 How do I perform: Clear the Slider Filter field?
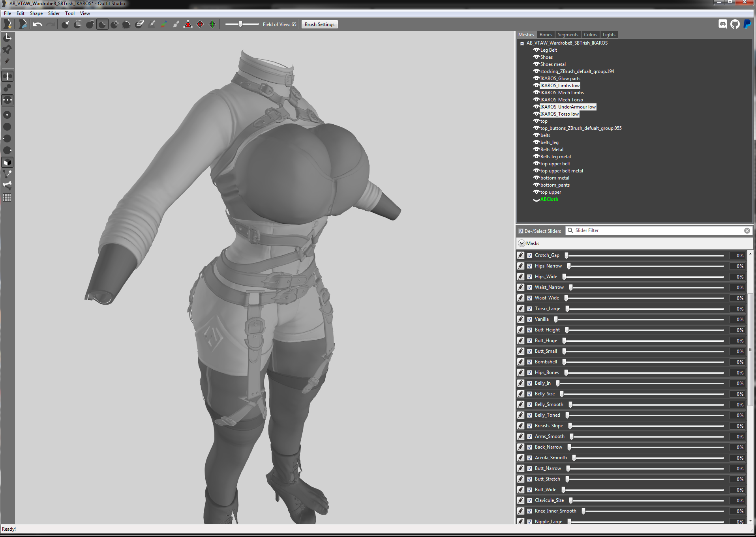[x=747, y=230]
